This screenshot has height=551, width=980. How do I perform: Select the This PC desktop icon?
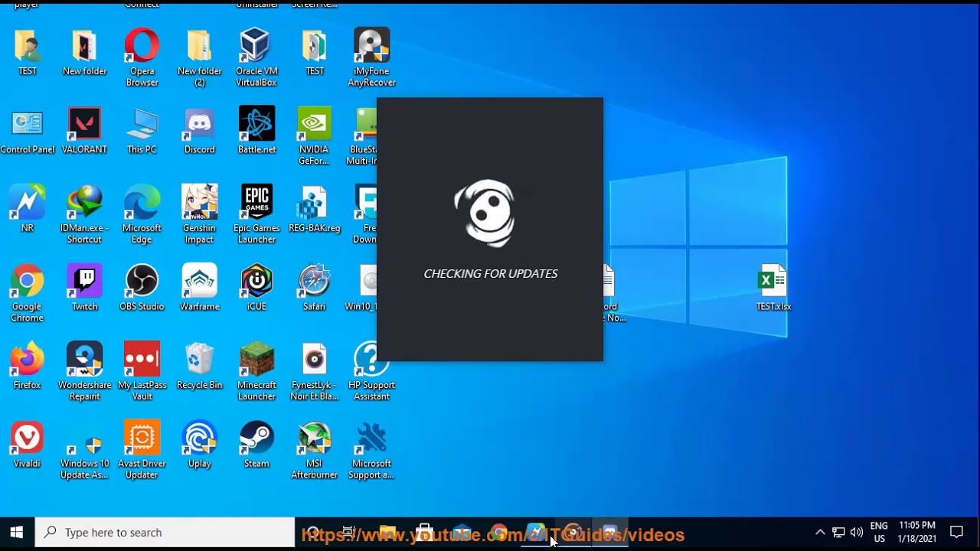(142, 131)
